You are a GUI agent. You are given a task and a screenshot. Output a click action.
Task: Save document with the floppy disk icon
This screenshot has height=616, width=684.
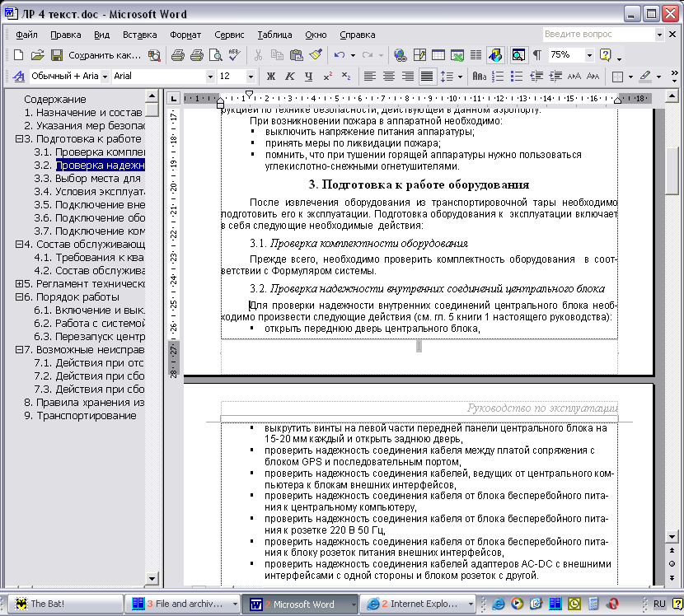click(x=57, y=55)
